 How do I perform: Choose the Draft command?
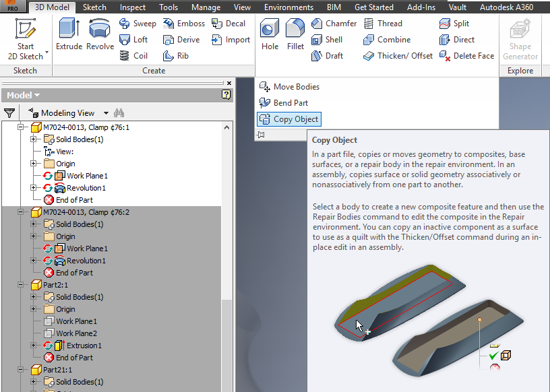point(327,56)
